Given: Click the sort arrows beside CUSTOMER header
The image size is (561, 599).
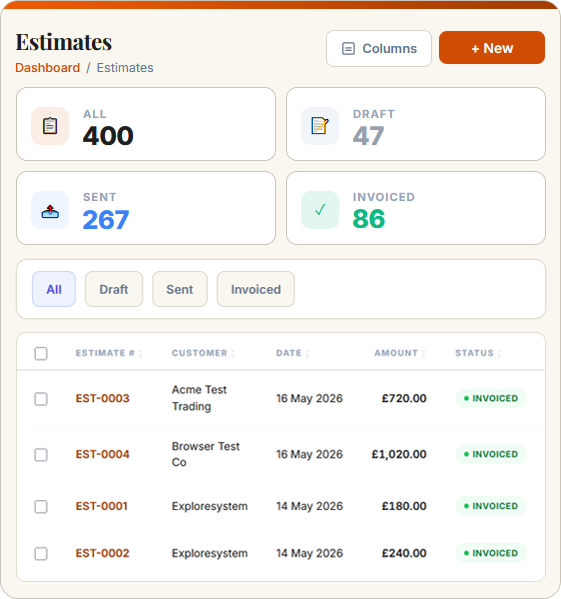Looking at the screenshot, I should 233,353.
